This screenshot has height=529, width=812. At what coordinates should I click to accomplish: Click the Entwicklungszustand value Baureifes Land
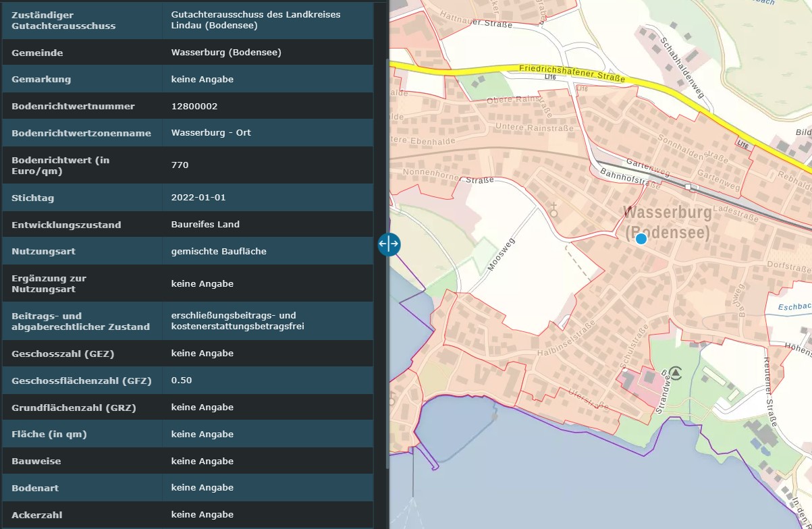point(205,224)
